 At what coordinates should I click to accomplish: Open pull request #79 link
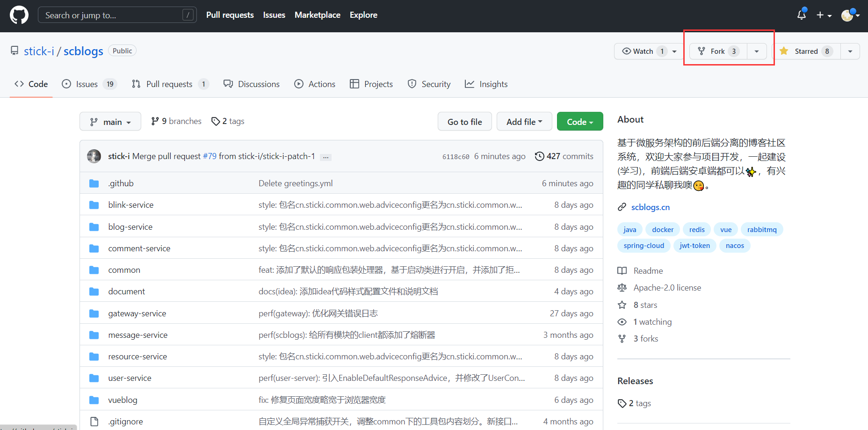point(210,156)
